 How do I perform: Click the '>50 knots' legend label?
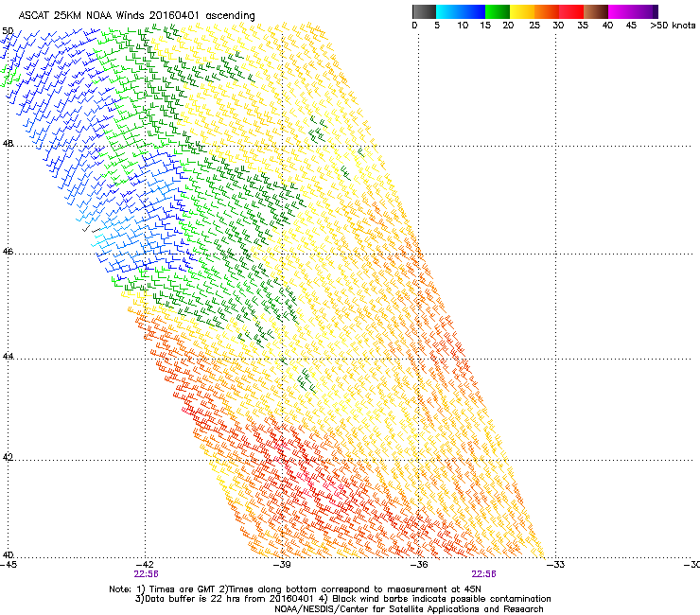tap(673, 26)
